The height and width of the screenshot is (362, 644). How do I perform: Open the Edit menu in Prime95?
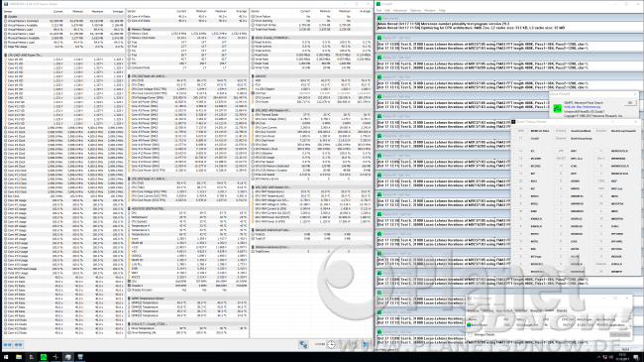coord(387,10)
